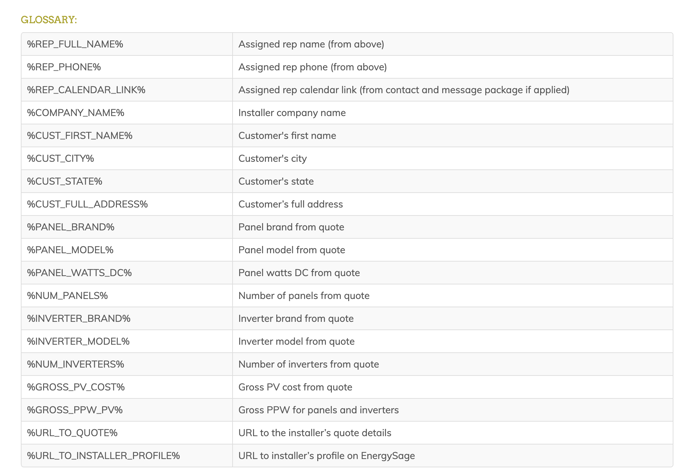The image size is (688, 476).
Task: Click the %PANEL_MODEL% glossary entry
Action: 70,250
